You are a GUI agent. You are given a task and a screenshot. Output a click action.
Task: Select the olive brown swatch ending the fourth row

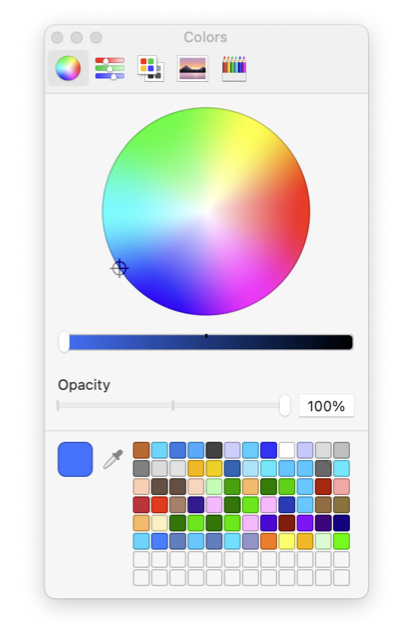341,504
